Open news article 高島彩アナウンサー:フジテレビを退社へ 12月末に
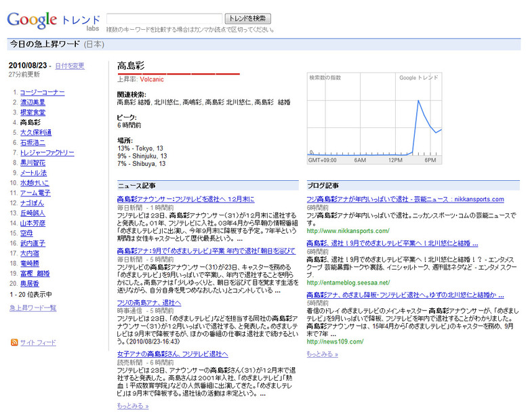The height and width of the screenshot is (420, 528). tap(186, 199)
